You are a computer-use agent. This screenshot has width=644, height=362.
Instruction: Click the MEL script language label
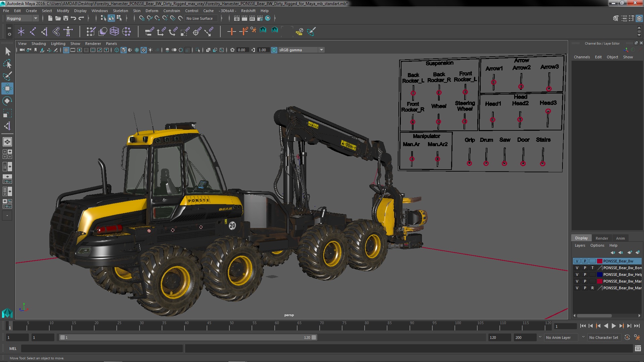pyautogui.click(x=13, y=349)
